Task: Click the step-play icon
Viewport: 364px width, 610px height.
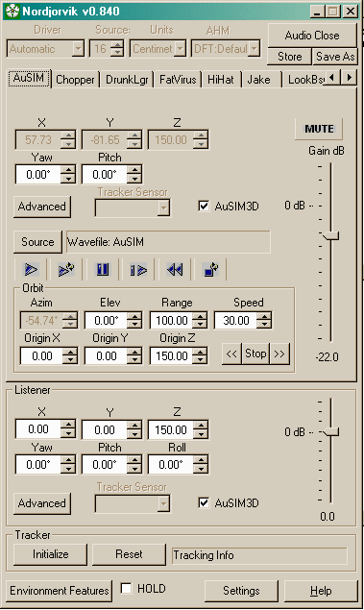Action: tap(138, 269)
